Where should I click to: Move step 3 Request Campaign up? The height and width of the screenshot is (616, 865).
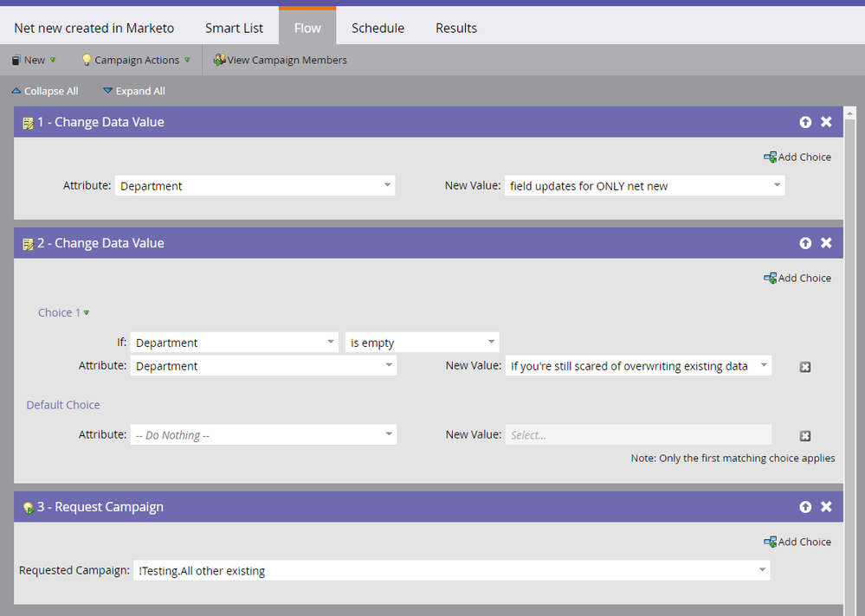point(805,507)
